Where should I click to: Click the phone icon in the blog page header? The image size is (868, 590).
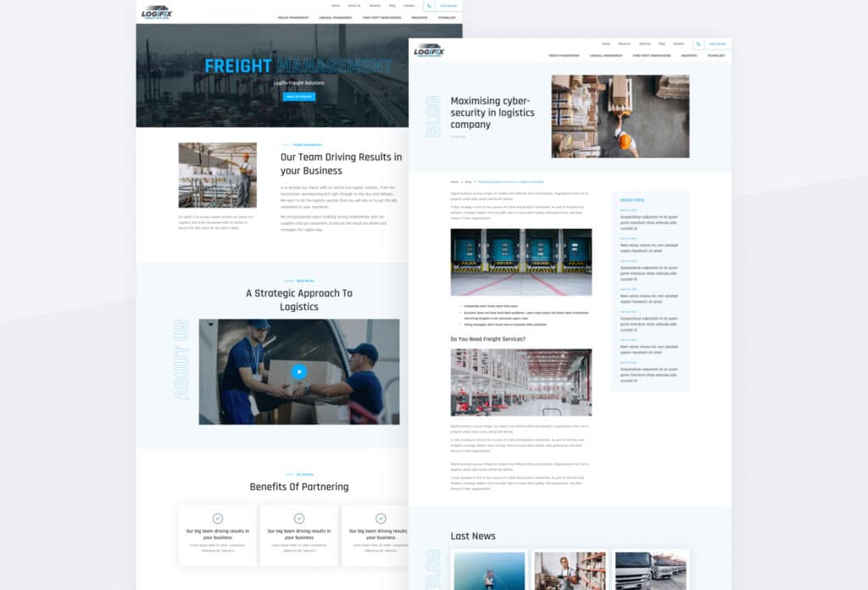[x=698, y=43]
